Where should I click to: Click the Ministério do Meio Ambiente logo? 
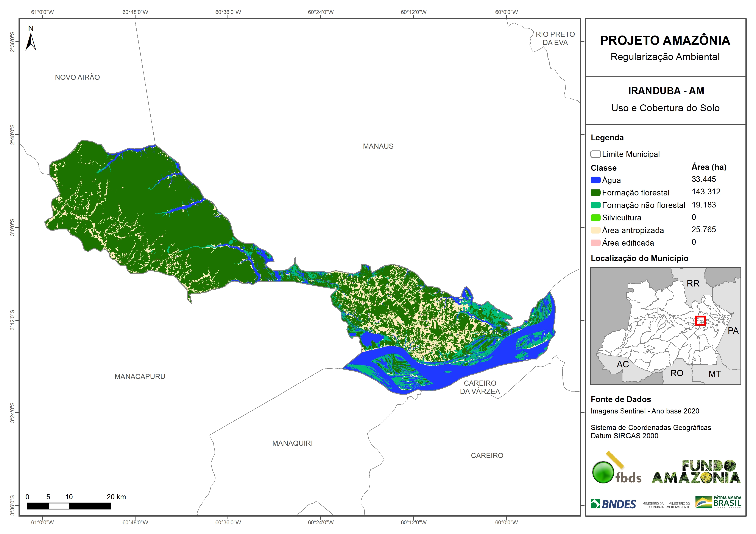point(678,505)
